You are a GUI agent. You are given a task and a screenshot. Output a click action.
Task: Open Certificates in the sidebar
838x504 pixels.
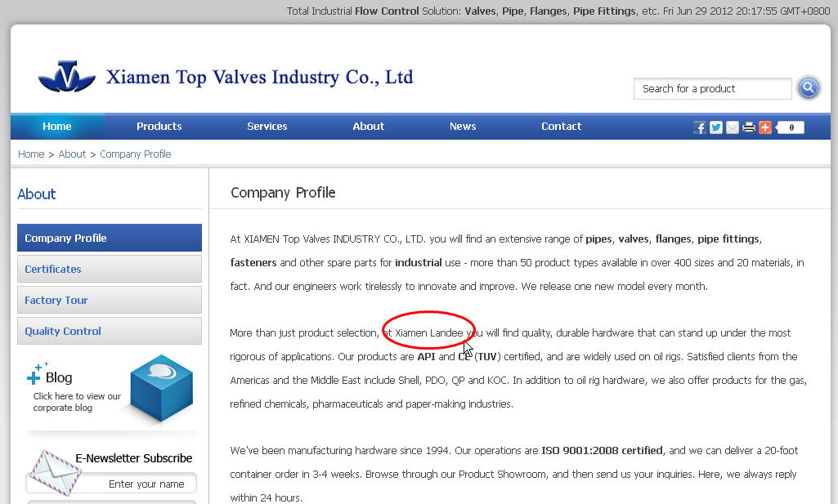pyautogui.click(x=110, y=269)
